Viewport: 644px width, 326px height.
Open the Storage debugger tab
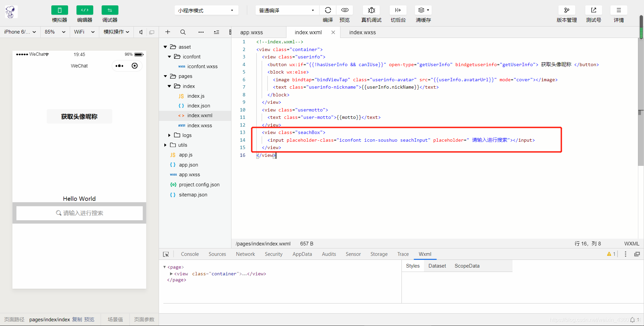379,254
